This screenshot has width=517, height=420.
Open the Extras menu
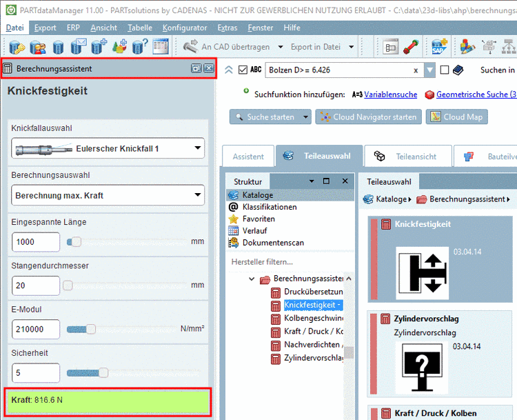tap(227, 28)
